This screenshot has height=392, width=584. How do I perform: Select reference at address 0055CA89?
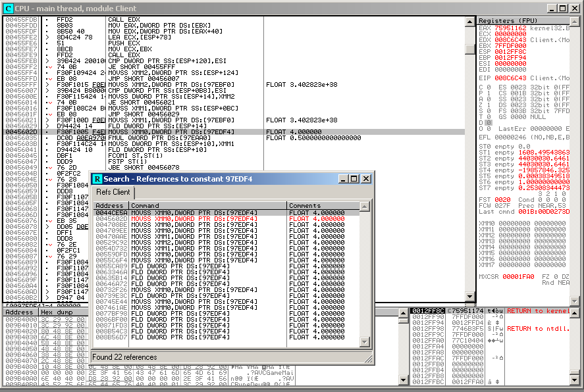click(111, 265)
